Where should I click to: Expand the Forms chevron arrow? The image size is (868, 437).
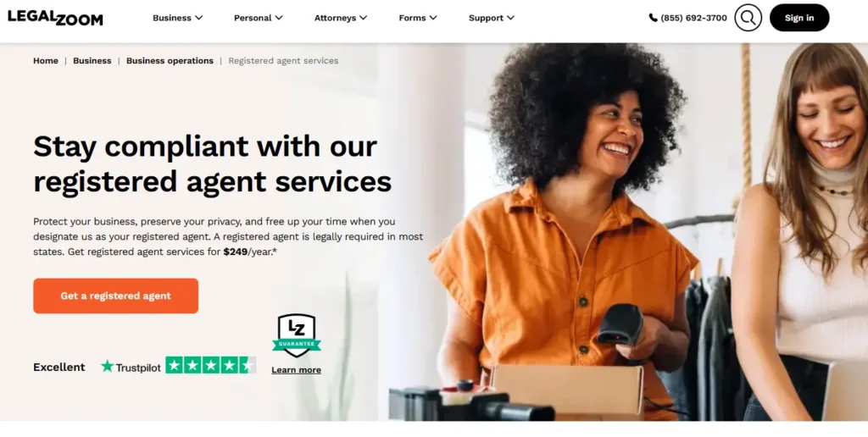[x=433, y=18]
